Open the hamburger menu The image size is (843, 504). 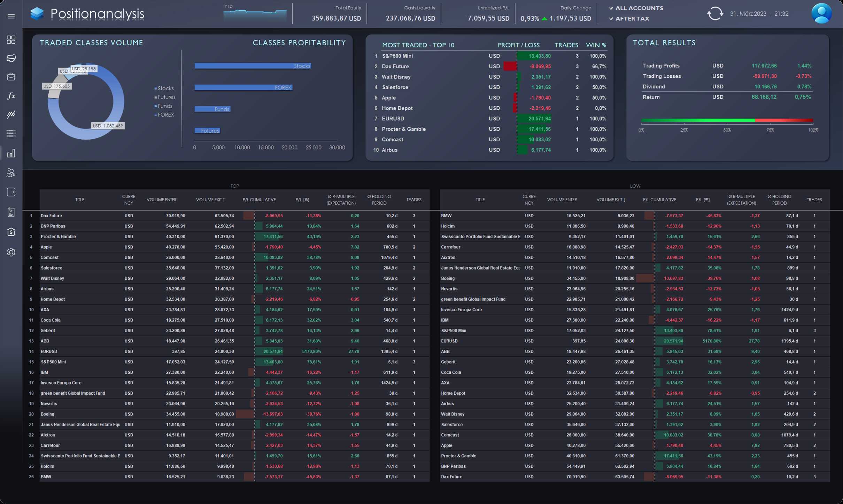click(11, 16)
